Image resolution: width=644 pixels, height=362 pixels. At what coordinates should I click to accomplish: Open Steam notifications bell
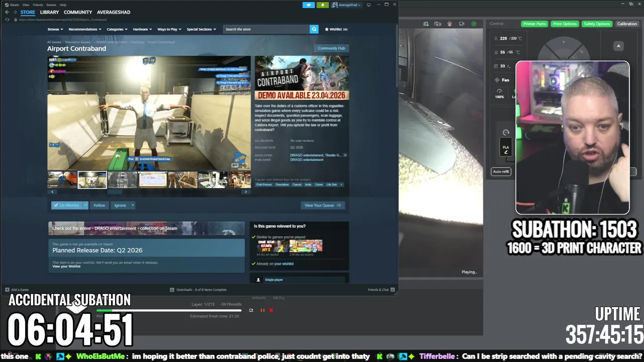323,5
